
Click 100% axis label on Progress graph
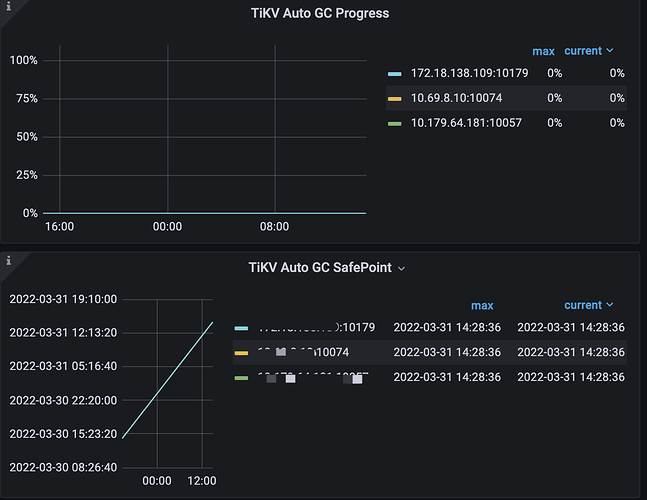[x=24, y=60]
